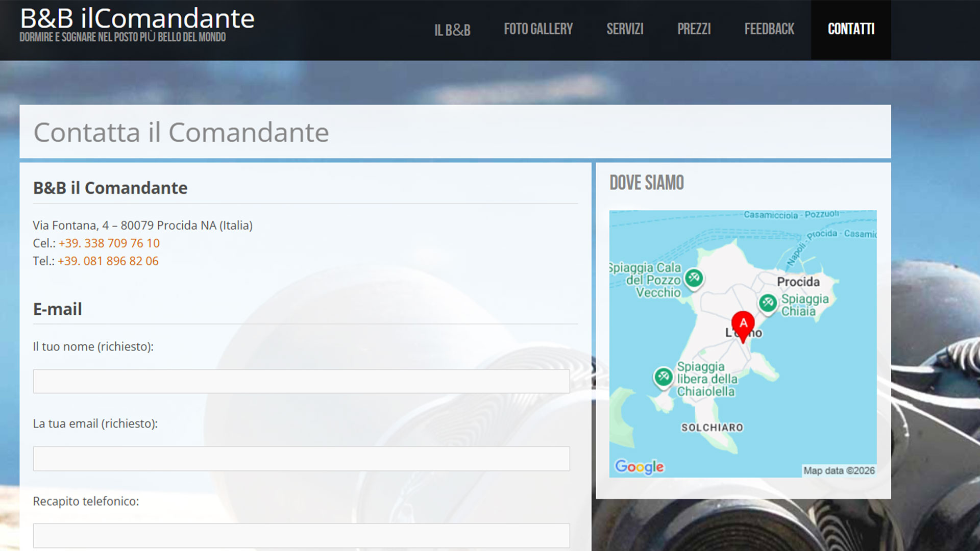Click the red A map marker
Image resolution: width=980 pixels, height=551 pixels.
(x=743, y=324)
